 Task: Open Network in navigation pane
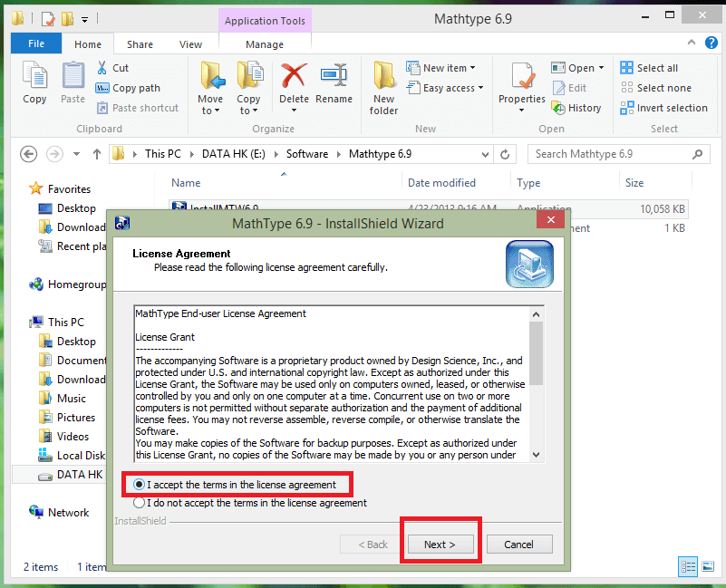[x=68, y=513]
